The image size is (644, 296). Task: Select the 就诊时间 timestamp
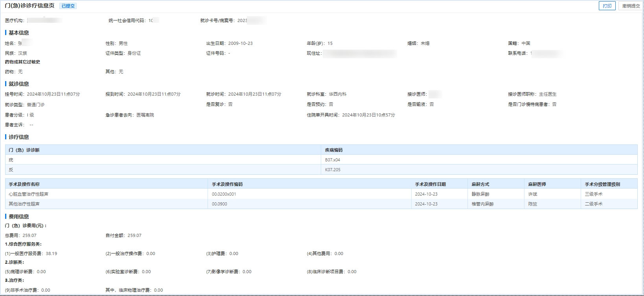pos(255,94)
